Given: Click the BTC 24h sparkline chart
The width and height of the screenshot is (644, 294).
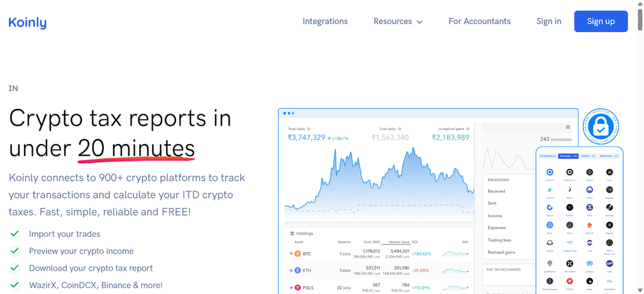Looking at the screenshot, I should coord(455,254).
